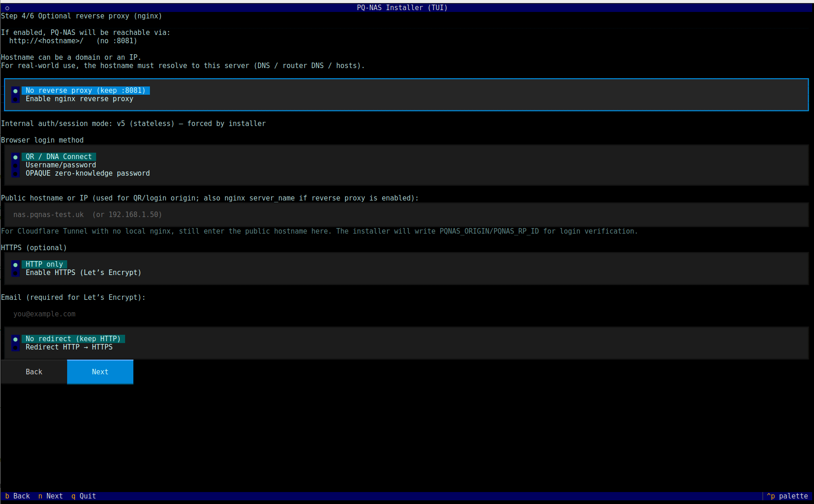Click the 'Hostname can be a domain or an IP.' line
This screenshot has width=814, height=504.
(71, 57)
